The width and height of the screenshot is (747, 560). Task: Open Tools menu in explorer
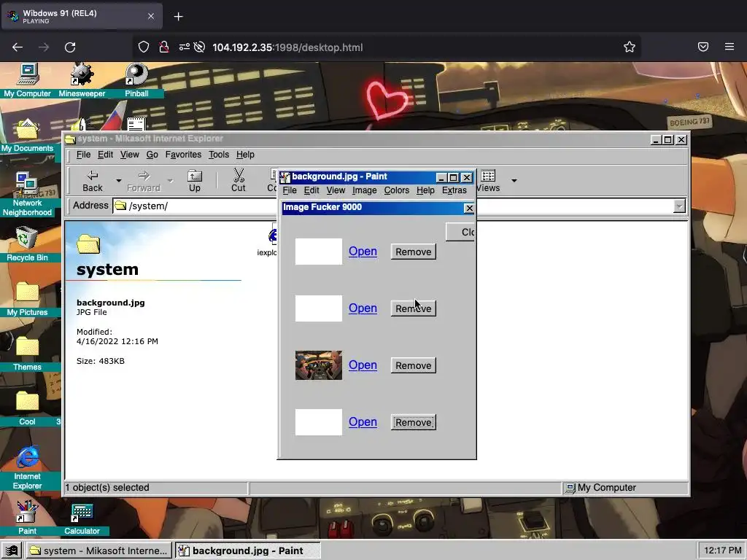point(219,155)
